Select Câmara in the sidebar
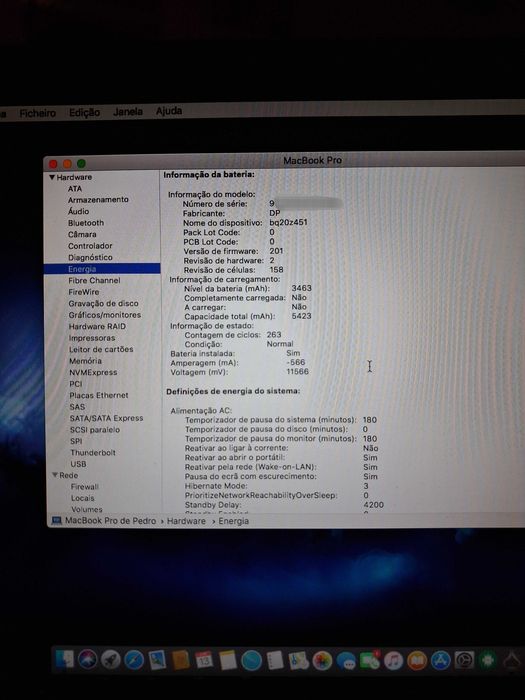 82,234
